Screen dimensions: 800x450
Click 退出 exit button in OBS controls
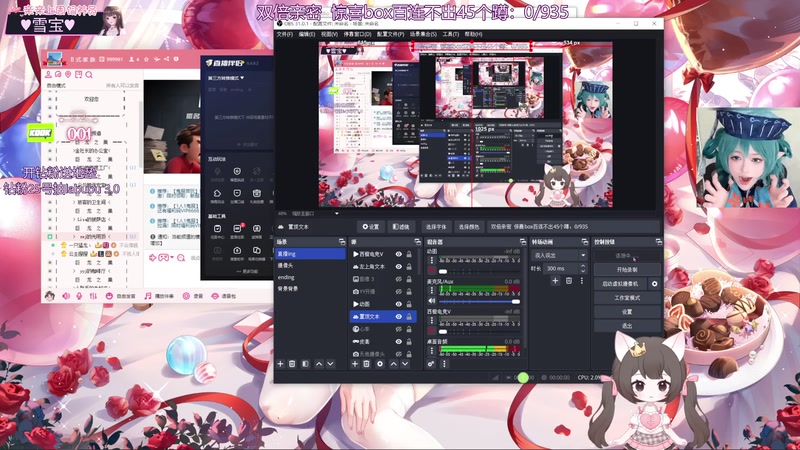click(627, 326)
